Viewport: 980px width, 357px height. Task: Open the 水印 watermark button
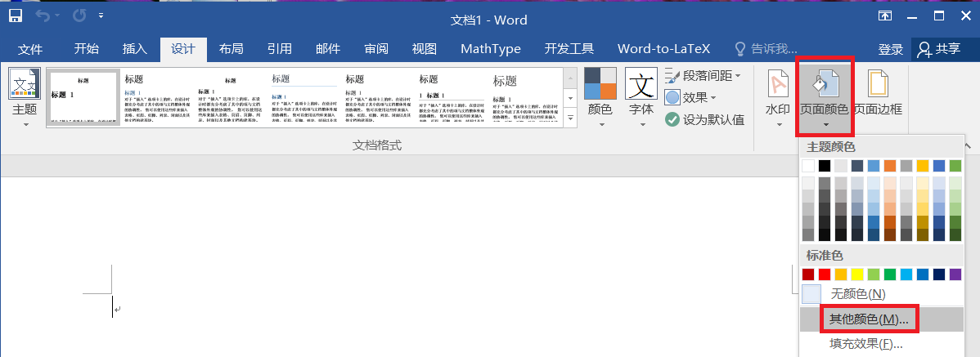point(778,99)
